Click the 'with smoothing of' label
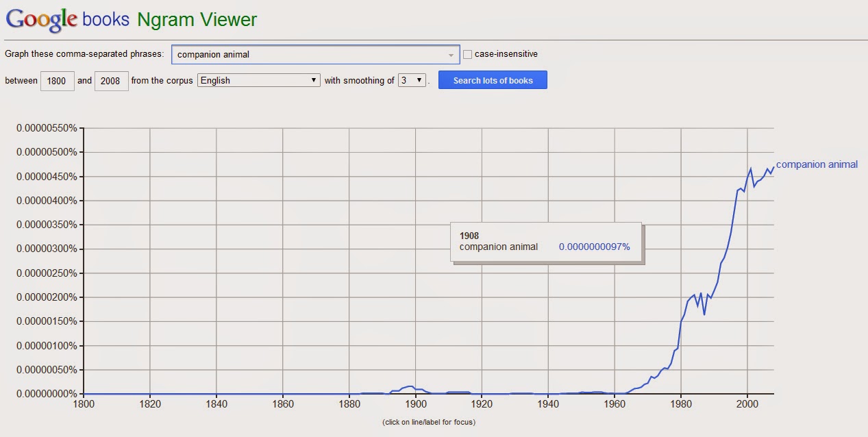868x437 pixels. [359, 81]
